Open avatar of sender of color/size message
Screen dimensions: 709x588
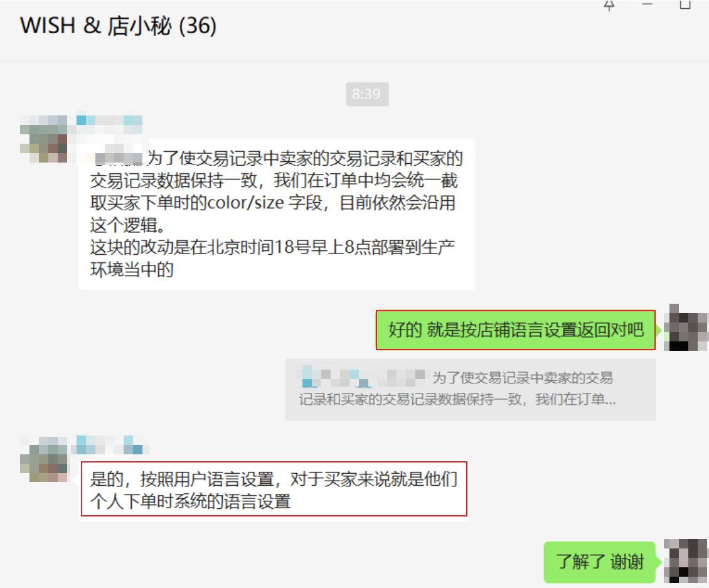(44, 139)
